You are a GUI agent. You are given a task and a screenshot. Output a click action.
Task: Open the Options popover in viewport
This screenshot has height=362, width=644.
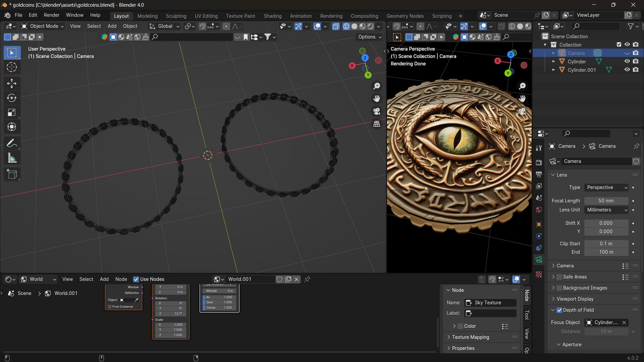pyautogui.click(x=370, y=37)
